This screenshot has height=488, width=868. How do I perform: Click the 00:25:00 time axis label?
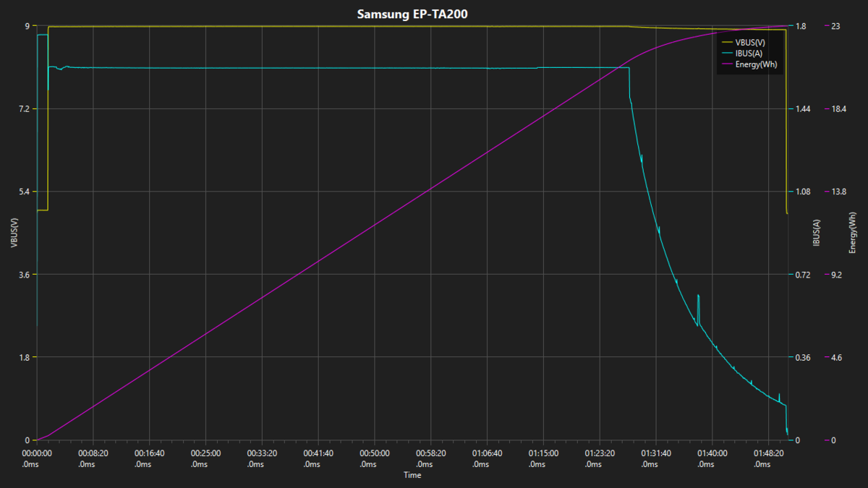tap(205, 458)
